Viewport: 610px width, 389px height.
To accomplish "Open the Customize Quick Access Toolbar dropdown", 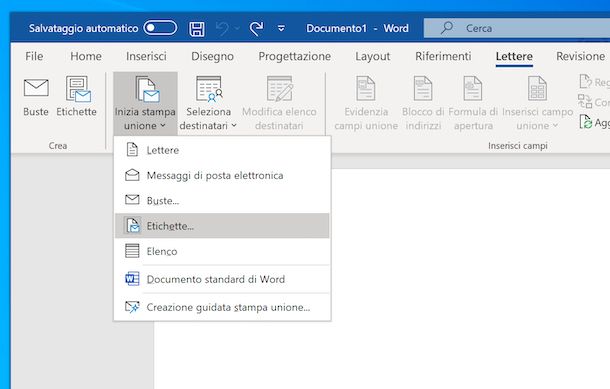I will (x=281, y=28).
